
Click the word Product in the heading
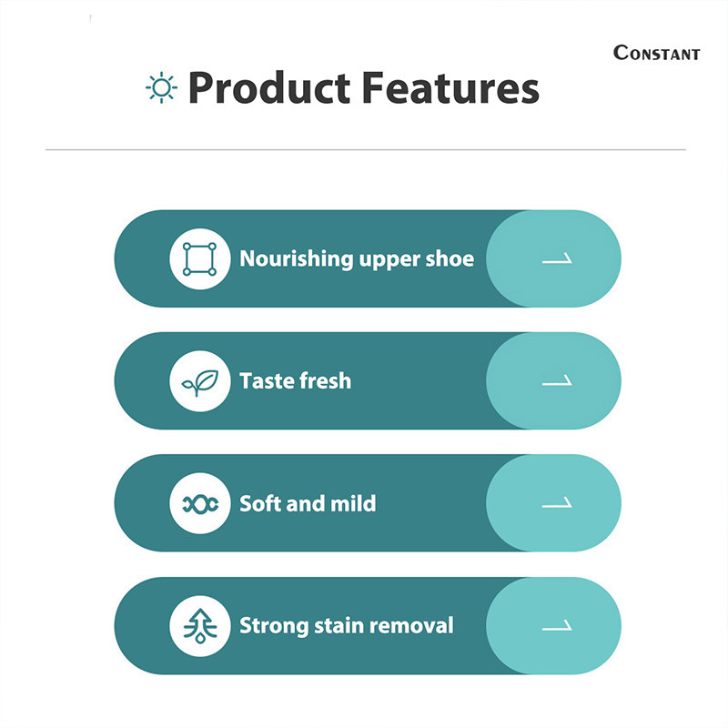(x=269, y=89)
